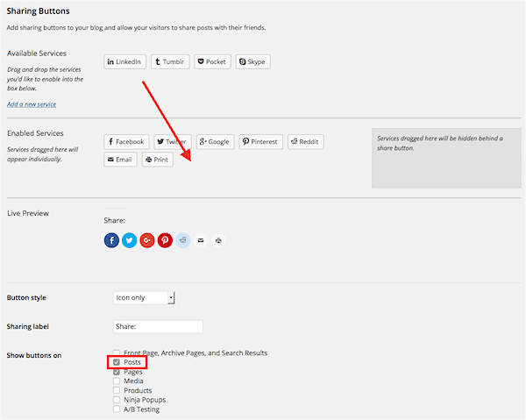Click the Reddit icon in Live Preview
Image resolution: width=526 pixels, height=420 pixels.
(x=182, y=240)
